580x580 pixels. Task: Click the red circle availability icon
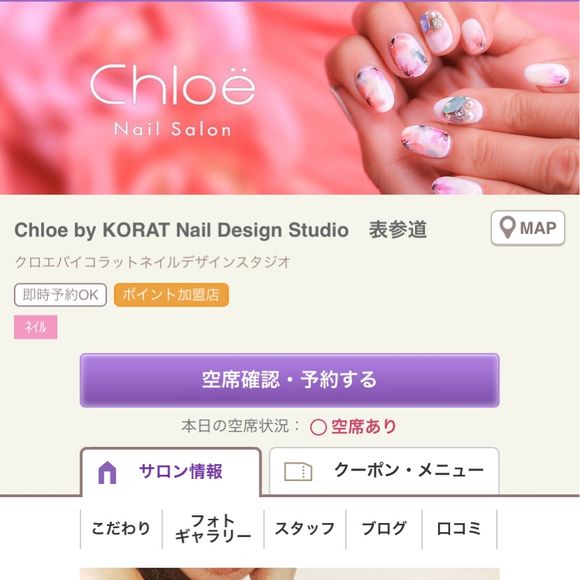pos(318,427)
